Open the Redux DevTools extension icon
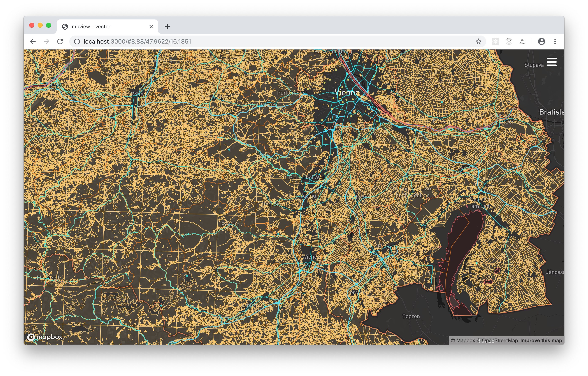588x376 pixels. [509, 42]
